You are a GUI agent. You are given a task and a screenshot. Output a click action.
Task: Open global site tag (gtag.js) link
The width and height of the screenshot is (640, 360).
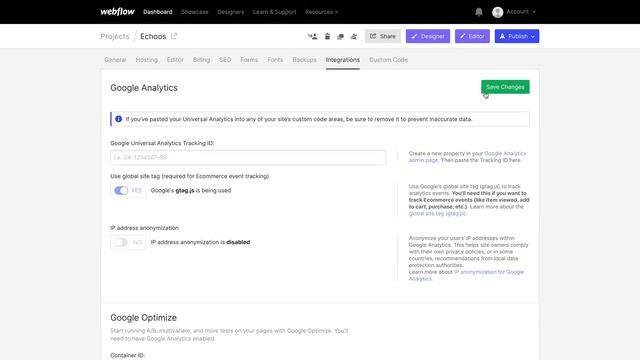coord(437,213)
